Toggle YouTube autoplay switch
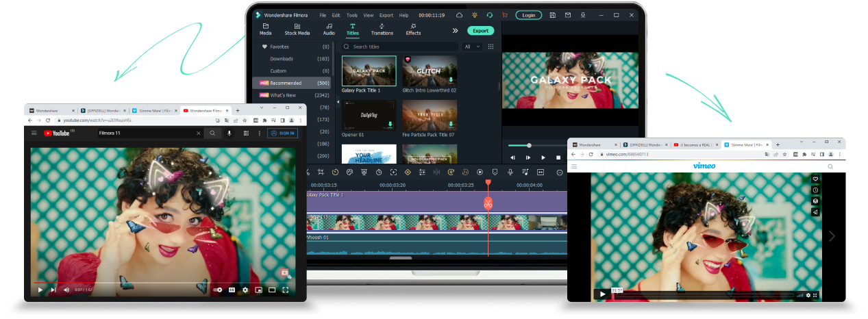This screenshot has height=319, width=868. tap(217, 290)
